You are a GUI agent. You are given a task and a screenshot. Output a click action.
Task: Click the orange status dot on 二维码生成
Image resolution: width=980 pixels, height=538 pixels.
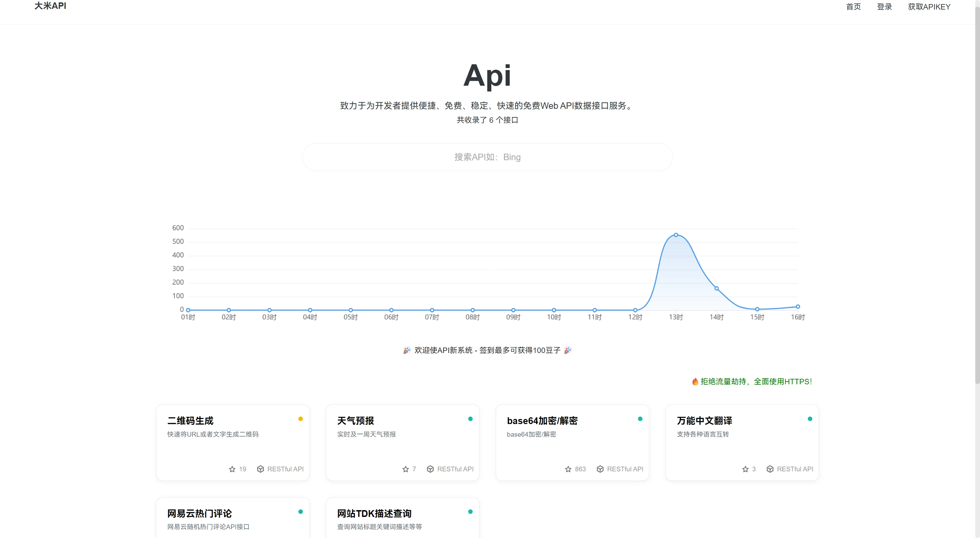[300, 419]
